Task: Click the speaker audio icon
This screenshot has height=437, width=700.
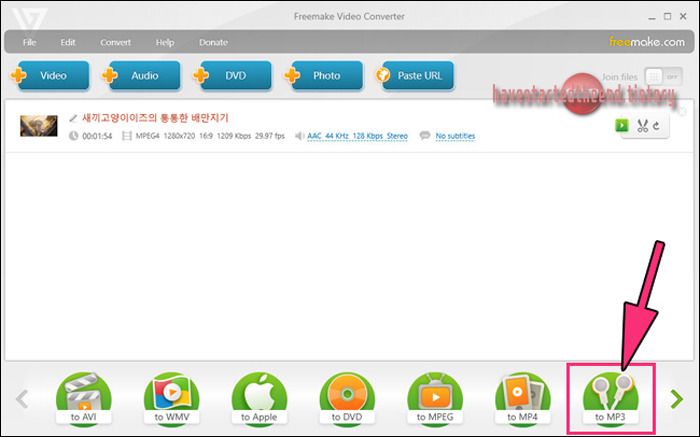Action: click(299, 136)
